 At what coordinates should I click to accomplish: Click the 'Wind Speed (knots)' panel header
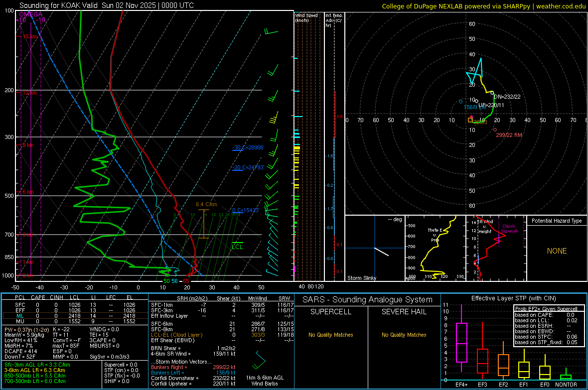pos(306,18)
